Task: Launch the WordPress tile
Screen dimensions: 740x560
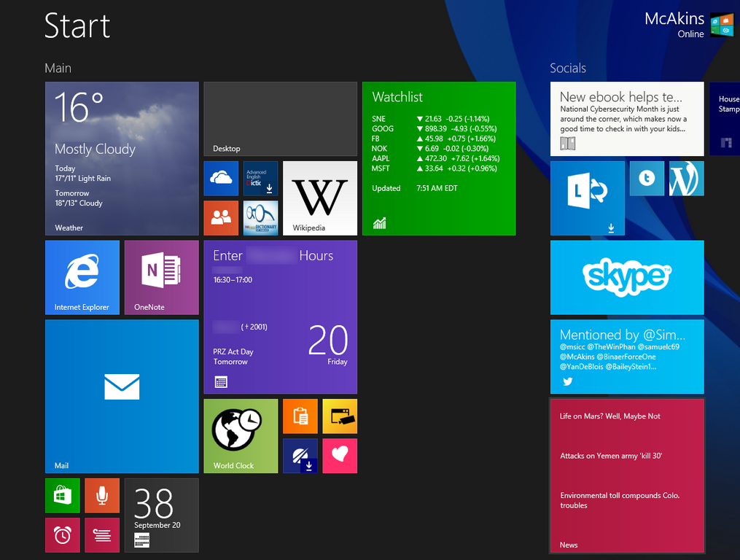Action: click(x=687, y=179)
